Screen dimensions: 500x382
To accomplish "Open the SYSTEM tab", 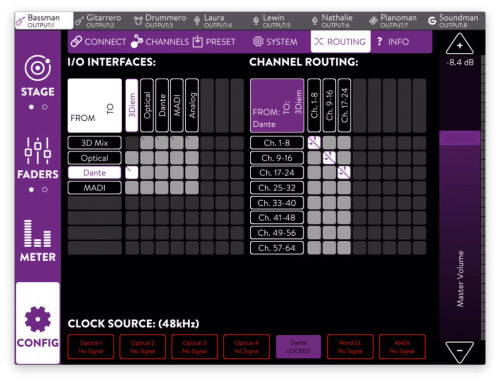I will click(x=275, y=41).
